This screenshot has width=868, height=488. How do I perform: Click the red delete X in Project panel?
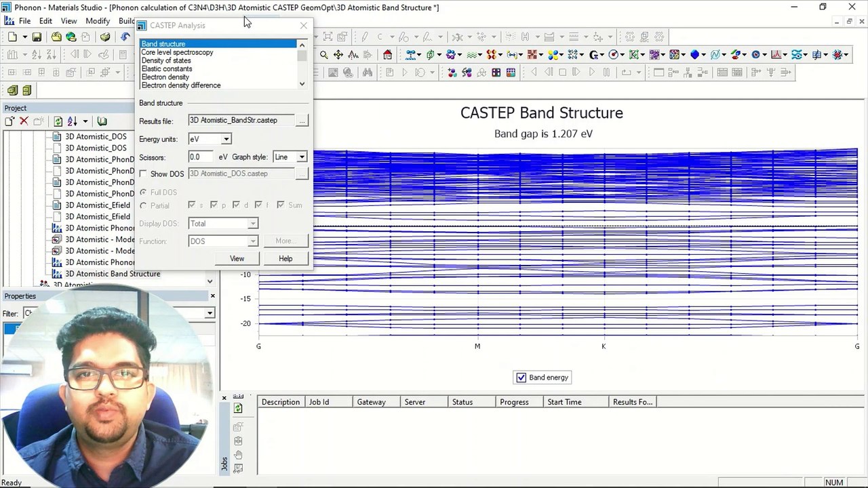pos(24,121)
